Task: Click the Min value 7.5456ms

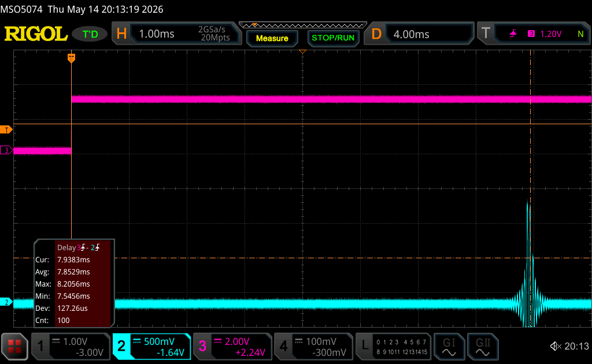Action: point(73,296)
